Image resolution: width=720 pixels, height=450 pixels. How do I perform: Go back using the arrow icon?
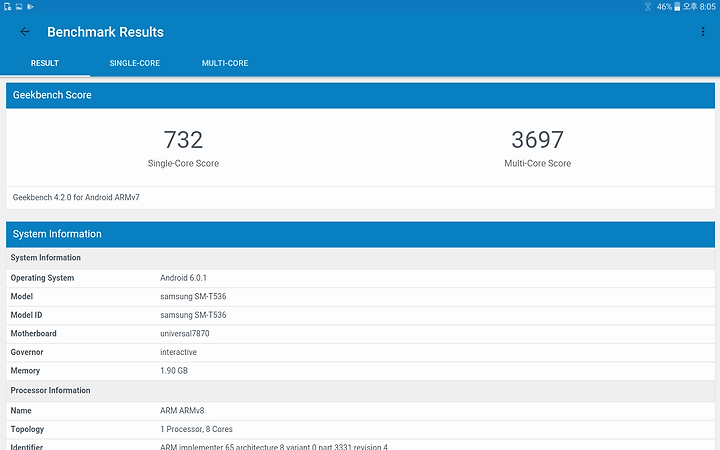pyautogui.click(x=25, y=32)
